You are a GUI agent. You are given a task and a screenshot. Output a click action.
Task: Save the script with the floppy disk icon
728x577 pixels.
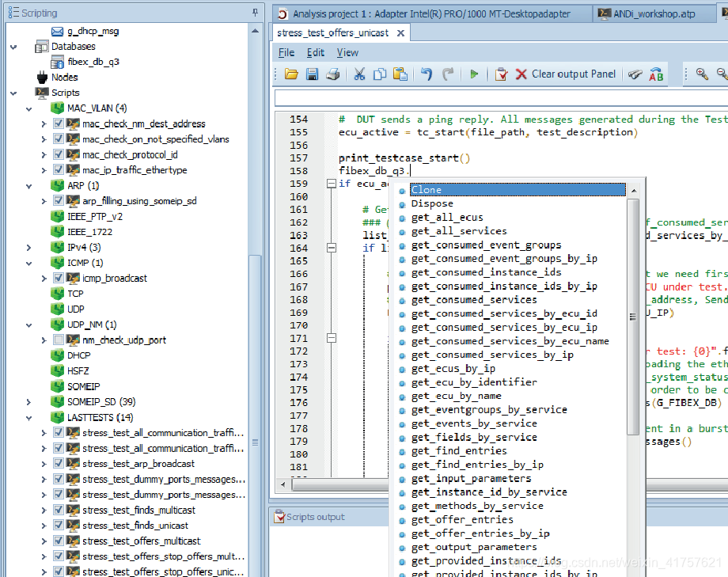point(312,74)
